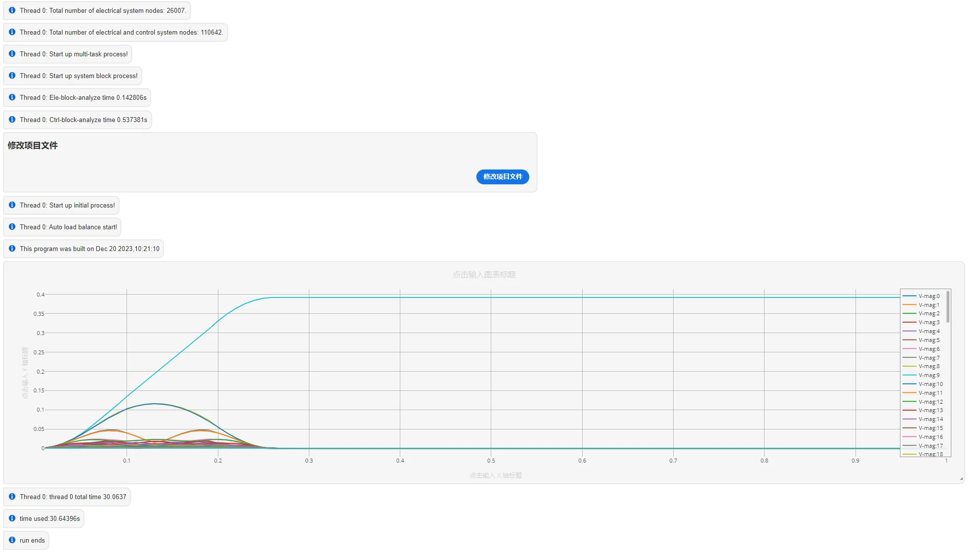The image size is (980, 552).
Task: Click the info icon for auto load balance start
Action: coord(12,227)
